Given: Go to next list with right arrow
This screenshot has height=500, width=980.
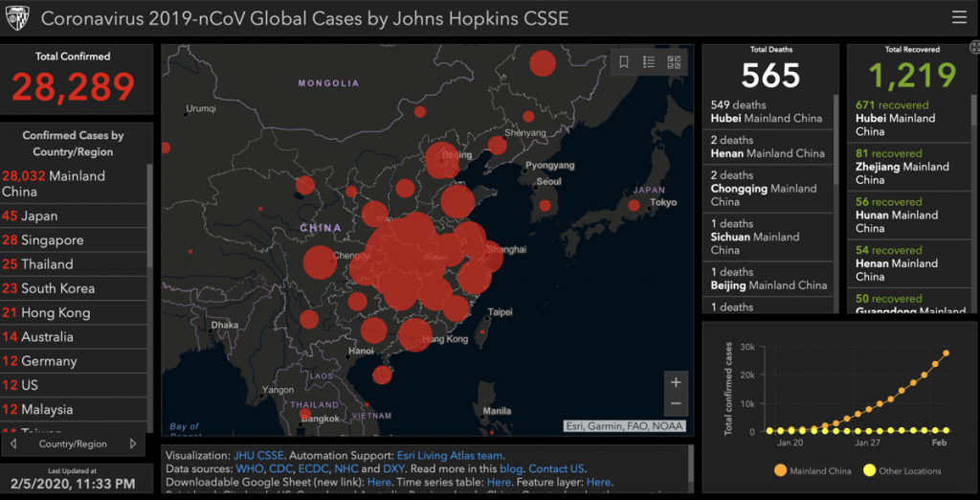Looking at the screenshot, I should (133, 444).
